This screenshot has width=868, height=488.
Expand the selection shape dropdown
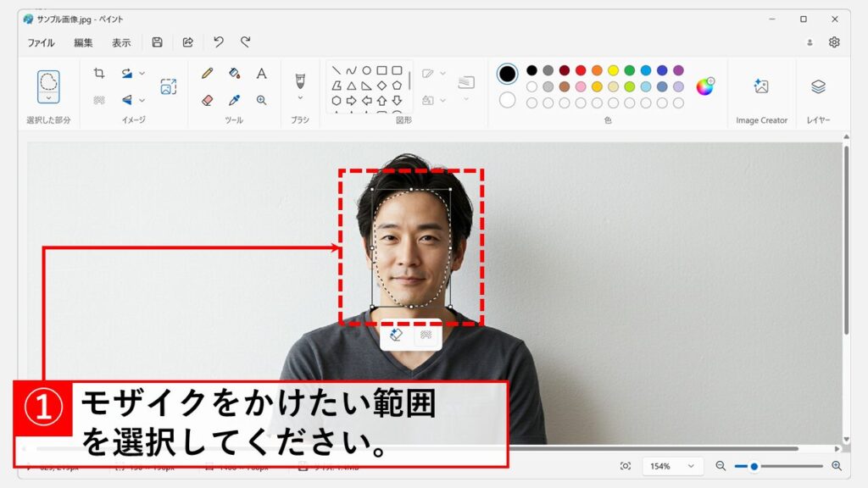coord(48,98)
